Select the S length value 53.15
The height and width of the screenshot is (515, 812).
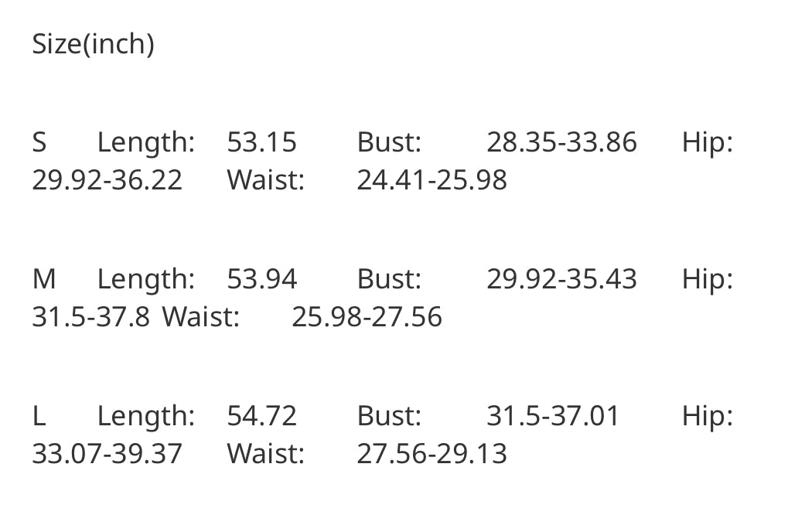point(261,142)
